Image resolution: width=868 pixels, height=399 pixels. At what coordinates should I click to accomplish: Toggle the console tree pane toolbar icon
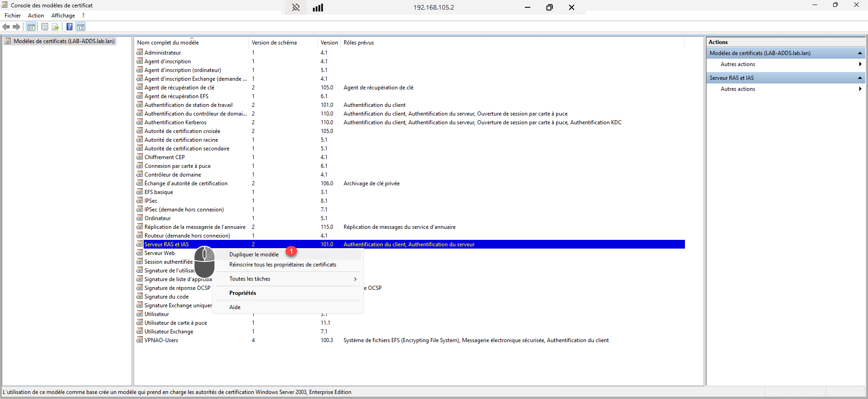[x=31, y=27]
